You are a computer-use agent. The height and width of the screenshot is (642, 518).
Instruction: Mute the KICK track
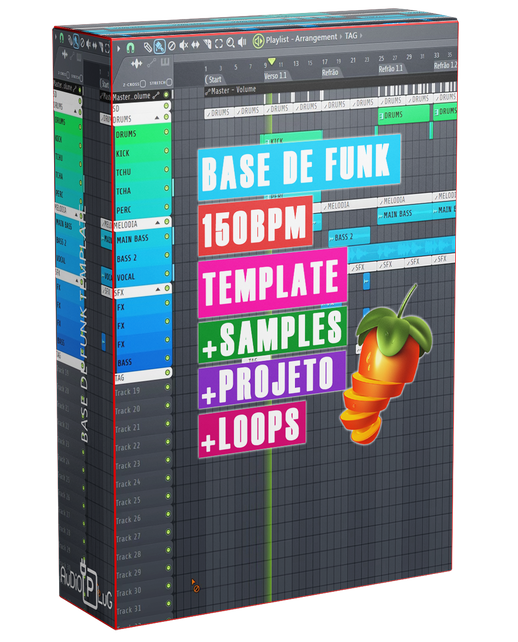(x=166, y=151)
